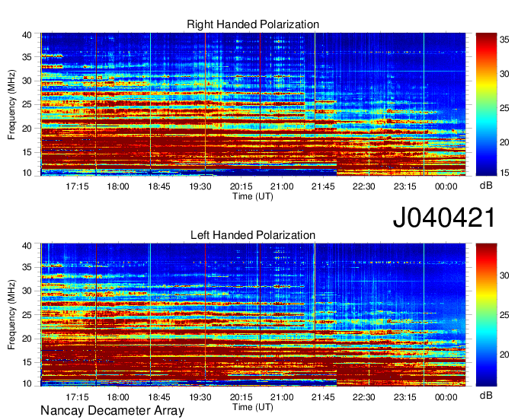Click 23:15 time tick on Left Handed plot
This screenshot has height=420, width=518.
point(405,397)
